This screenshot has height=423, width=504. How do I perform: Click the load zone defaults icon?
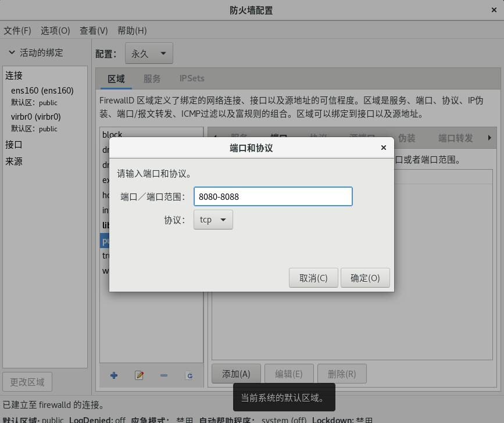[x=190, y=375]
